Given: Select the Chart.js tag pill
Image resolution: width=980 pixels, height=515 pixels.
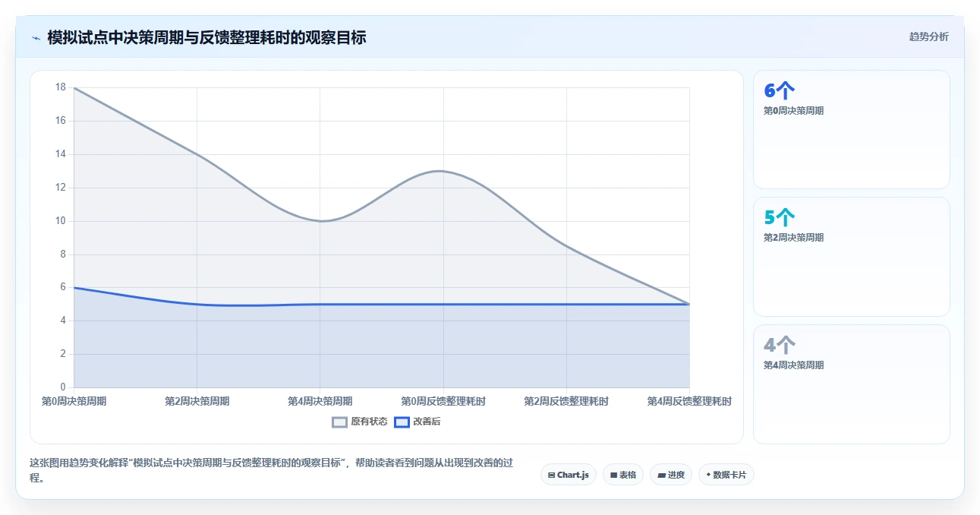Looking at the screenshot, I should [x=569, y=475].
